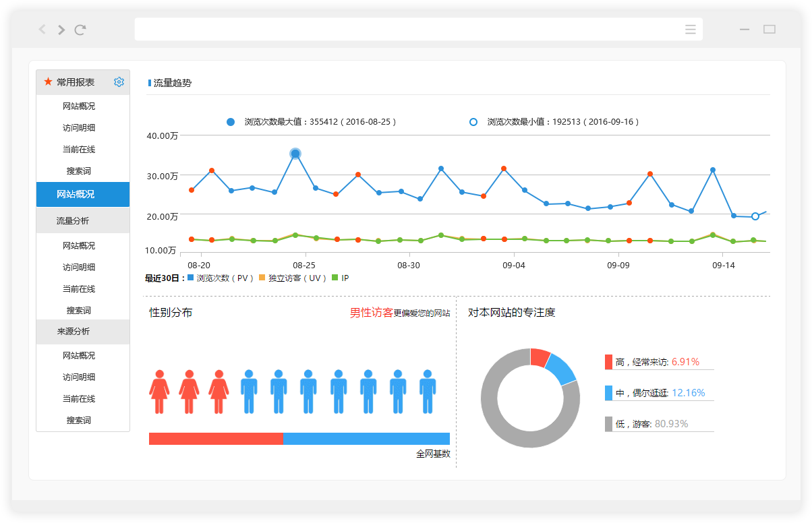Reload the page with the refresh icon
Screen dimensions: 812x523
pos(80,30)
